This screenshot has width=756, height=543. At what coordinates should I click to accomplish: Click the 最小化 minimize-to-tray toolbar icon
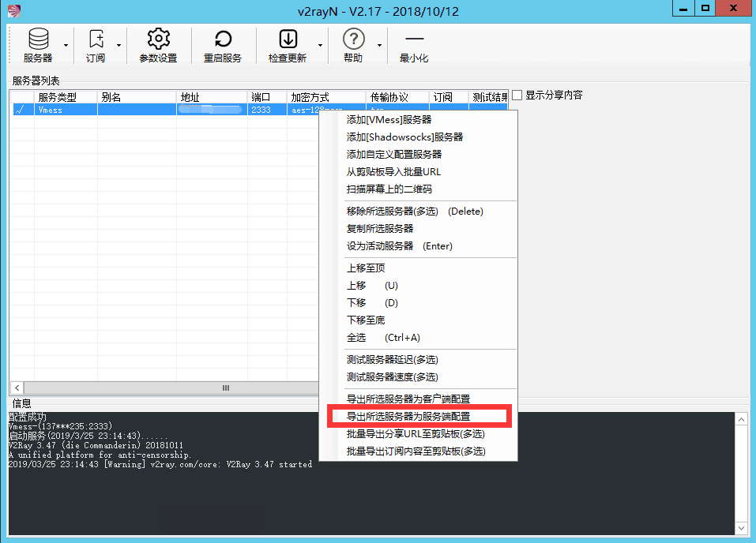[414, 39]
